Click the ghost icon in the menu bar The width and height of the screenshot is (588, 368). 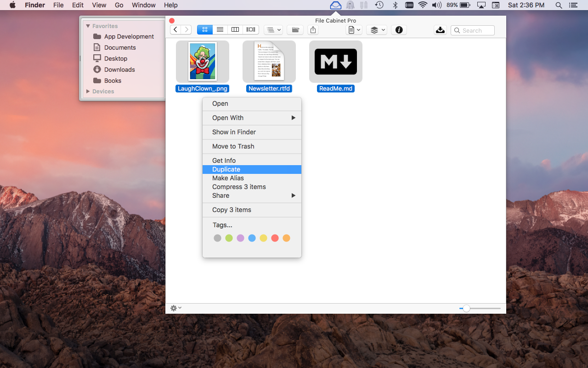[350, 5]
